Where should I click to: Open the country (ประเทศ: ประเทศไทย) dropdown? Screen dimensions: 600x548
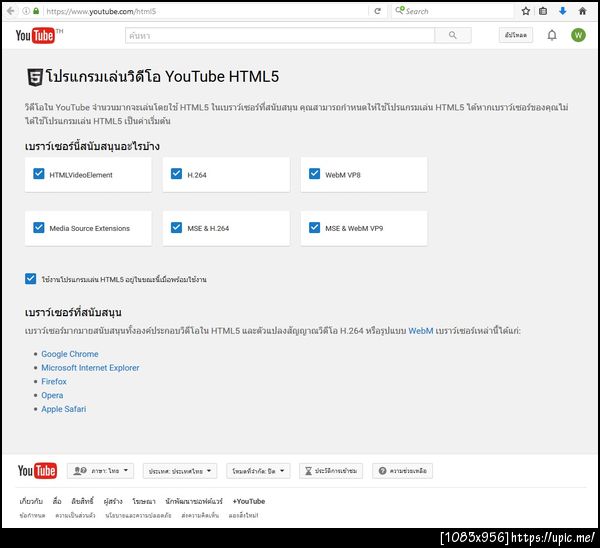[x=180, y=471]
